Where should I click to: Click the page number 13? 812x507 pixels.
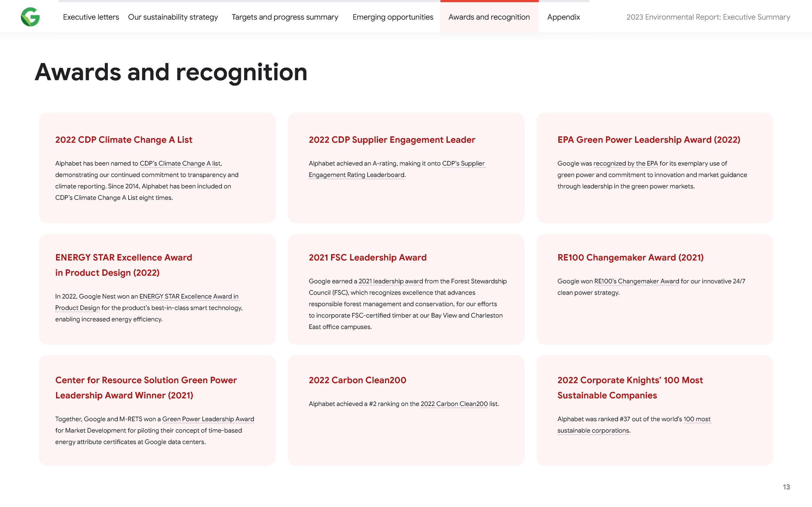point(786,487)
